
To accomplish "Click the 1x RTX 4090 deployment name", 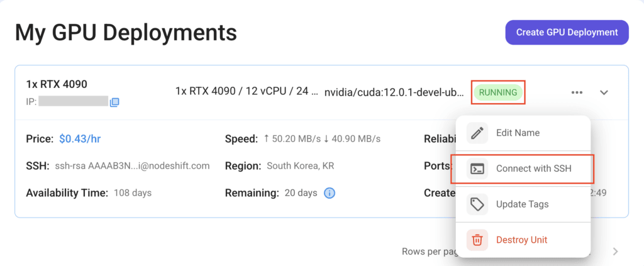I will point(57,84).
